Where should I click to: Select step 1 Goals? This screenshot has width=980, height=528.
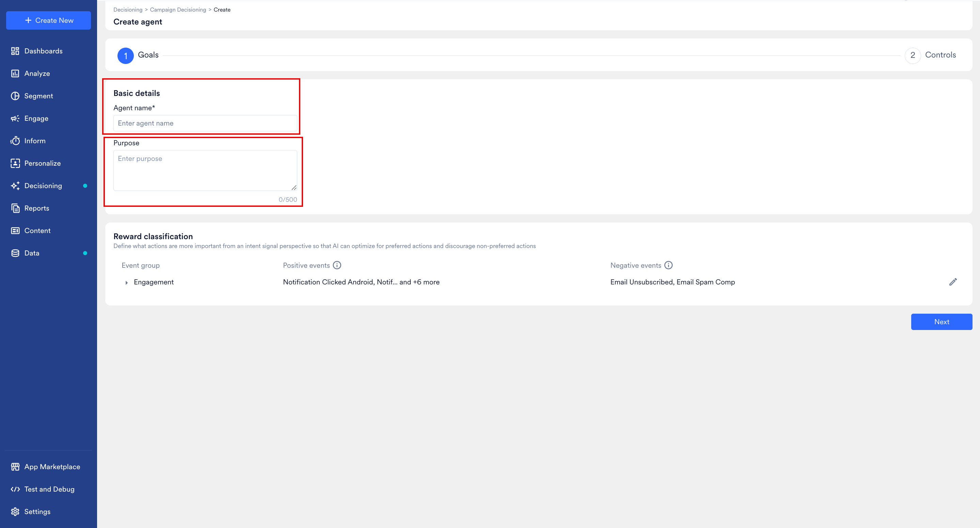point(126,55)
